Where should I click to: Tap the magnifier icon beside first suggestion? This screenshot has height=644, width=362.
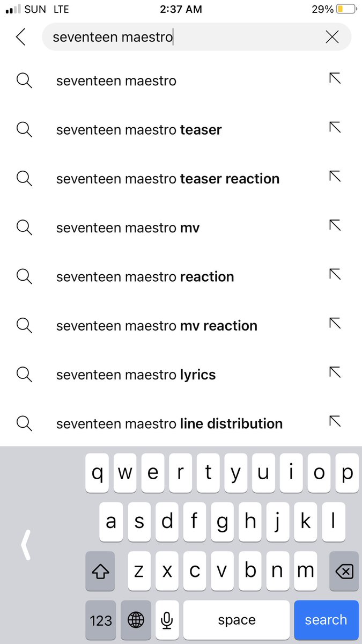pyautogui.click(x=24, y=81)
